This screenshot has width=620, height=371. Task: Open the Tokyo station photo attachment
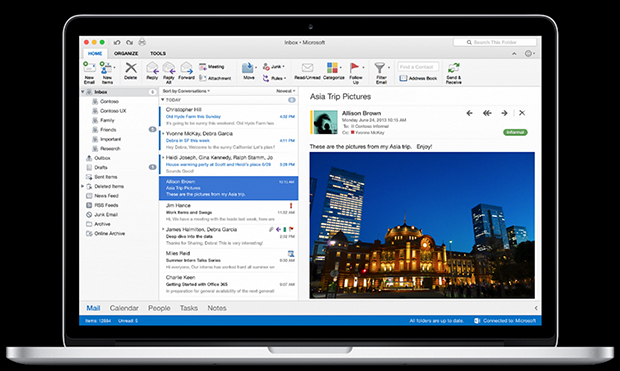(x=422, y=225)
